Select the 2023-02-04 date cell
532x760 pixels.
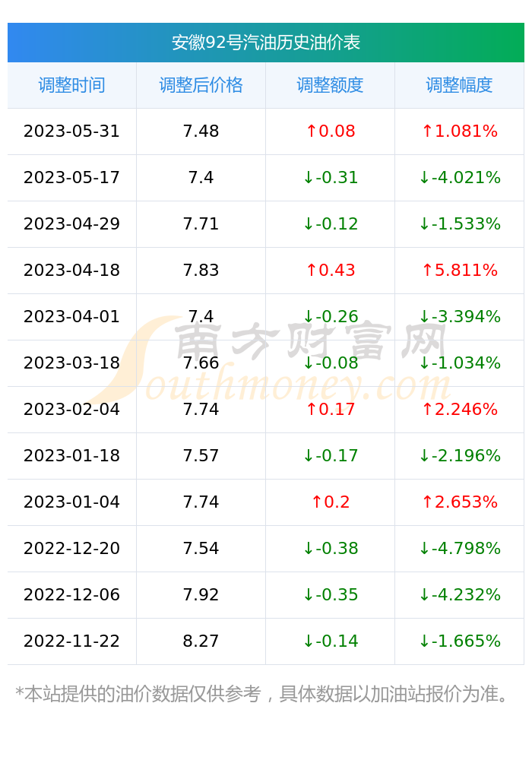click(71, 410)
